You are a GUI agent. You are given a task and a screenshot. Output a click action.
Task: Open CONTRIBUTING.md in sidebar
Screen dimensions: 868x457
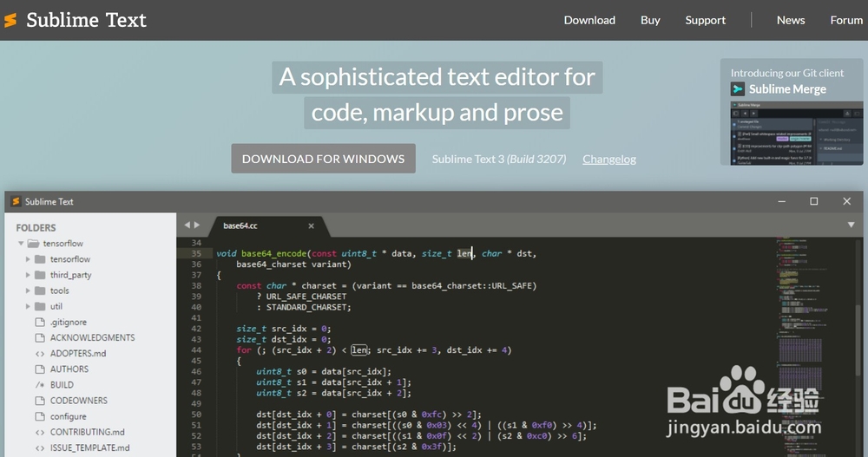88,432
